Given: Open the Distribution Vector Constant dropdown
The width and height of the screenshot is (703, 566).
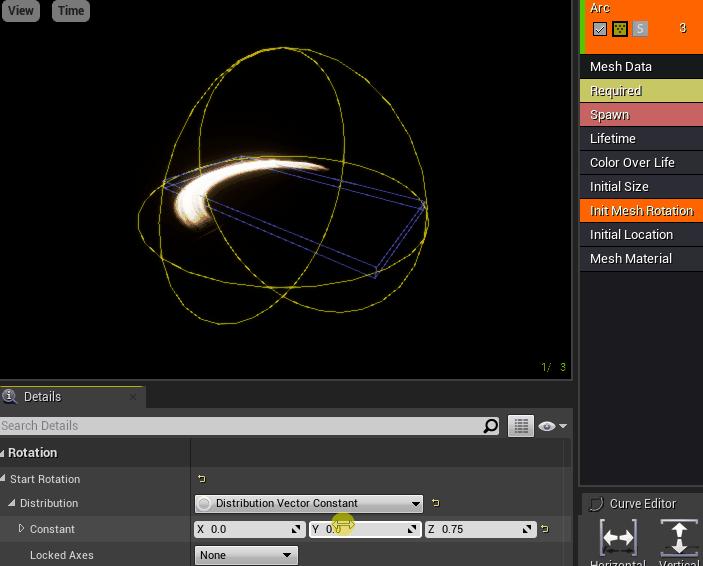Looking at the screenshot, I should (310, 504).
